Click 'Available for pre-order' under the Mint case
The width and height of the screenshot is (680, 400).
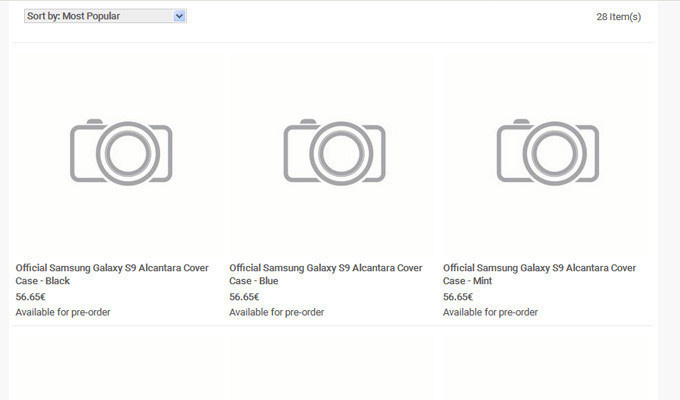[490, 312]
